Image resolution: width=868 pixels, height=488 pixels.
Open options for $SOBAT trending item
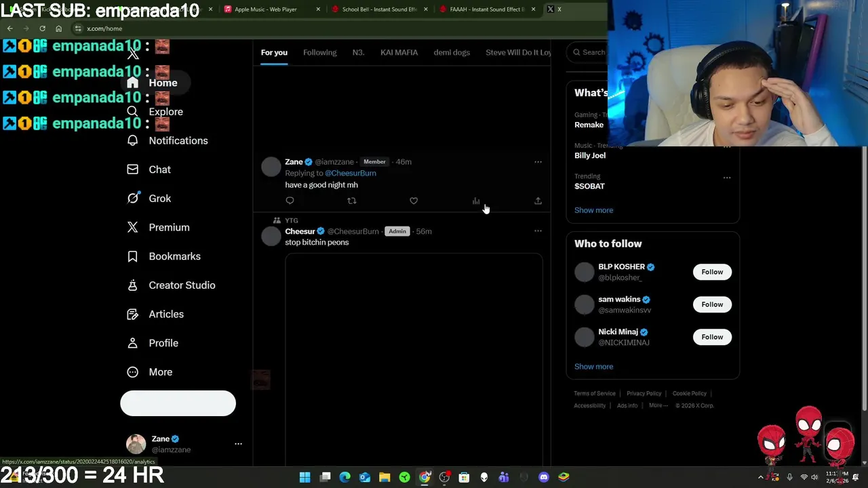click(x=727, y=178)
